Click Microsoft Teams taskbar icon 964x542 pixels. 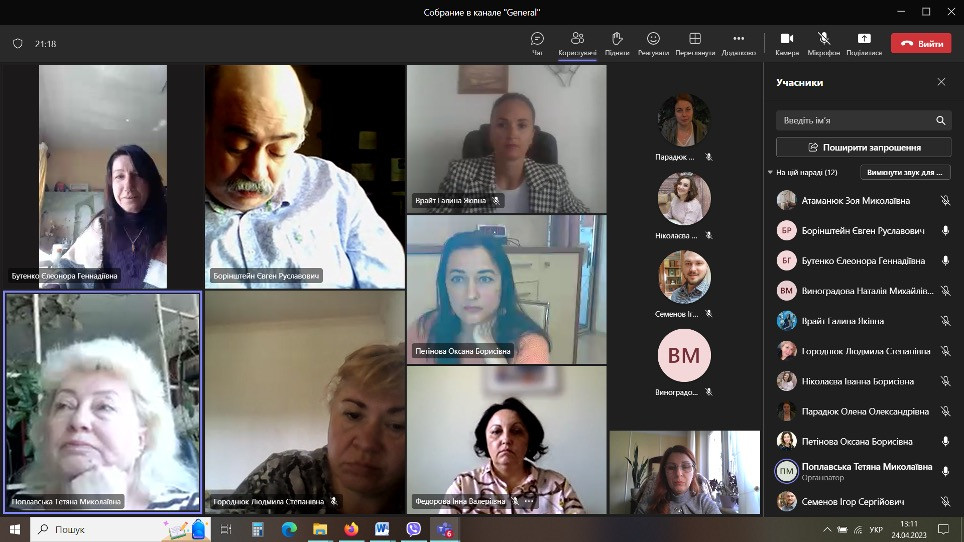[x=444, y=529]
